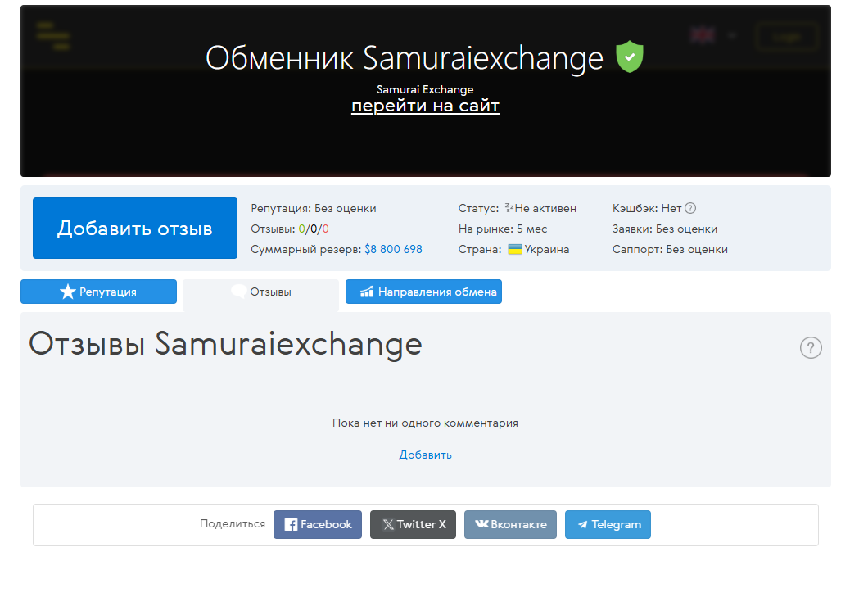Click the Заявки: Без оценки text
868x593 pixels.
(x=665, y=229)
